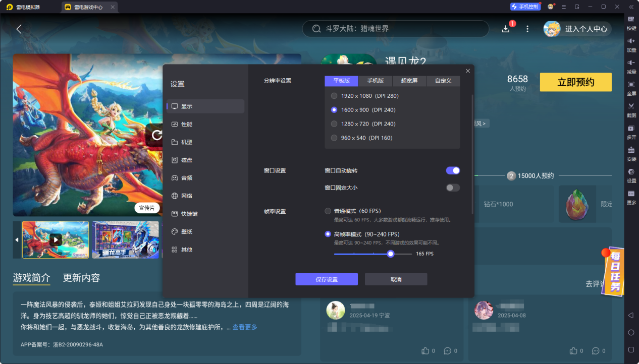The width and height of the screenshot is (639, 364).
Task: Open the 机型 settings category
Action: pyautogui.click(x=205, y=142)
